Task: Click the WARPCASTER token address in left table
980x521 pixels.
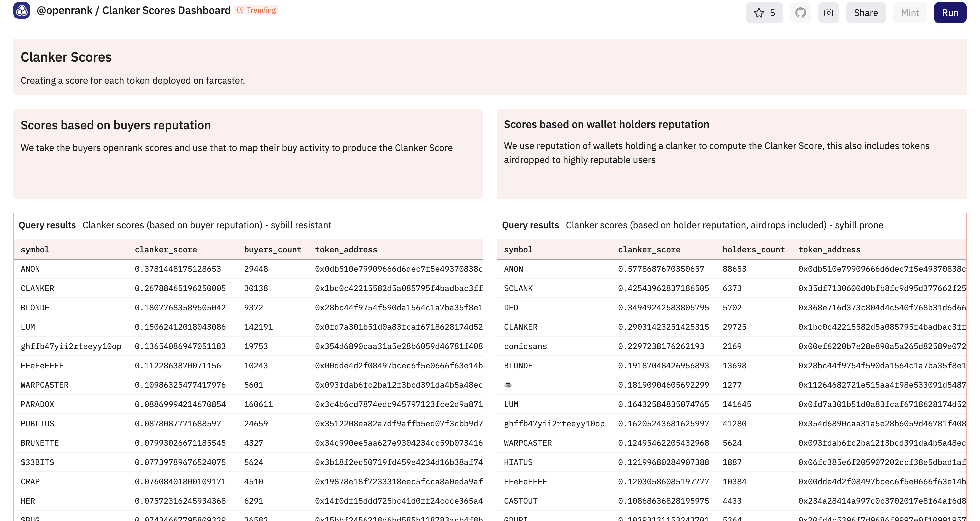Action: click(398, 385)
